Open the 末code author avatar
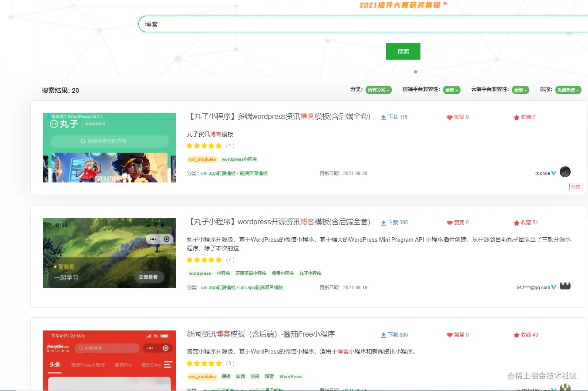 pyautogui.click(x=565, y=172)
